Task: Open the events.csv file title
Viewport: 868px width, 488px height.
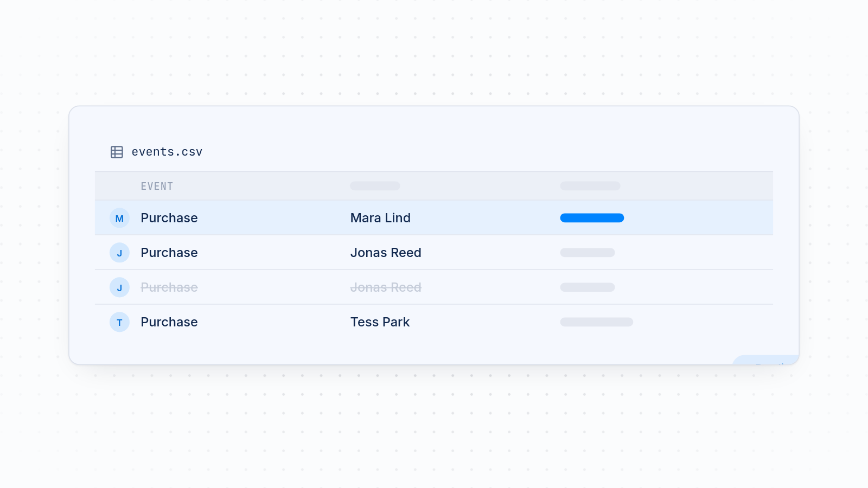Action: (x=167, y=152)
